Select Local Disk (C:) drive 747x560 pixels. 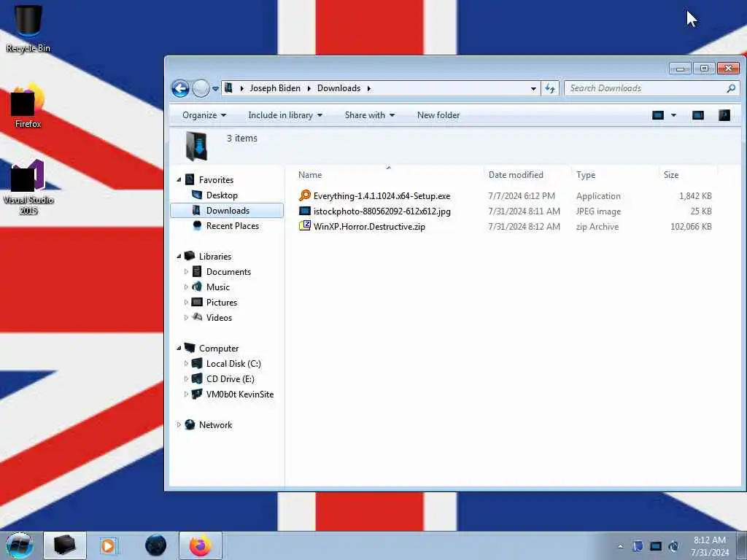pyautogui.click(x=233, y=363)
